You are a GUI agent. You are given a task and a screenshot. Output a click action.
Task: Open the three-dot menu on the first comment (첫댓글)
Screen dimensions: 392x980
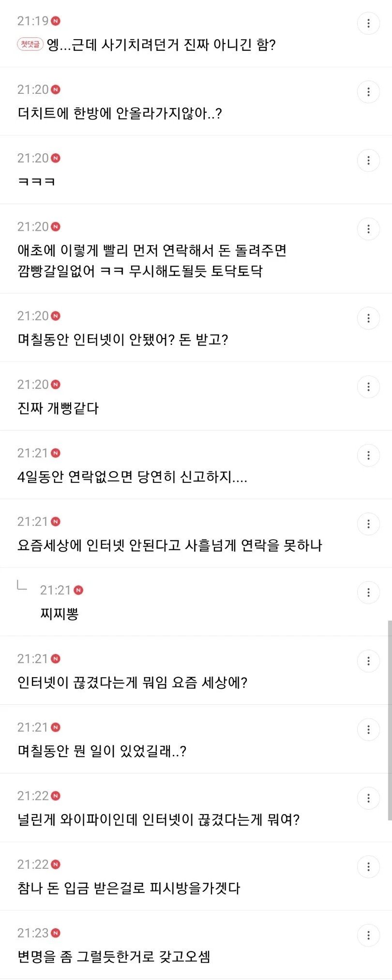[368, 23]
